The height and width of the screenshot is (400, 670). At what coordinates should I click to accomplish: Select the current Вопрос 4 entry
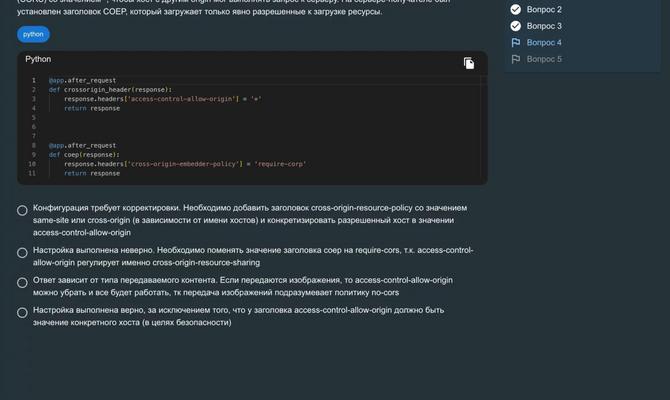[544, 43]
